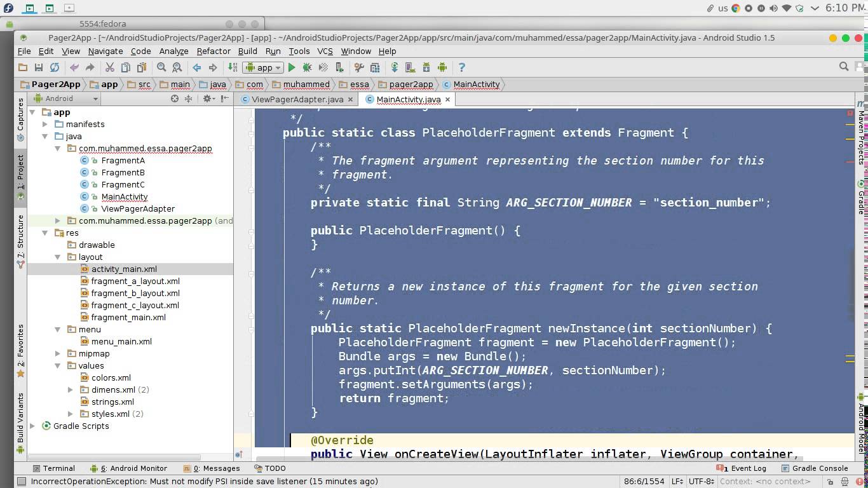Toggle the Terminal tool window
868x488 pixels.
[55, 468]
